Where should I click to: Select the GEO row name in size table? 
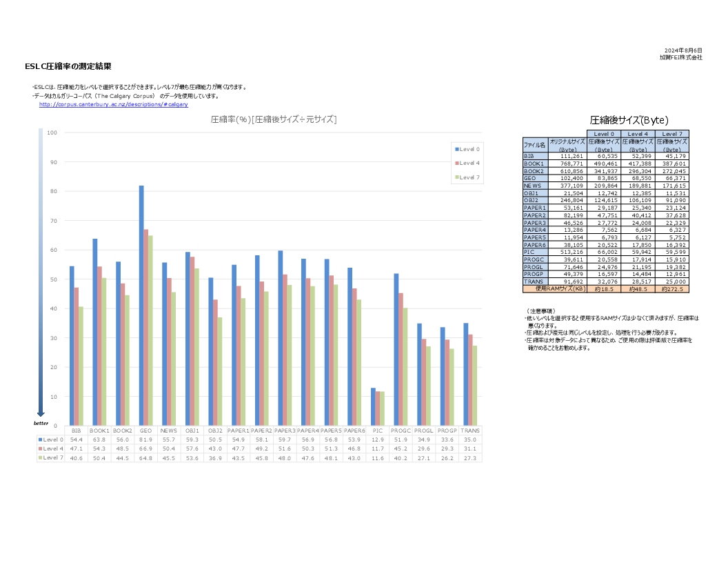tap(535, 178)
